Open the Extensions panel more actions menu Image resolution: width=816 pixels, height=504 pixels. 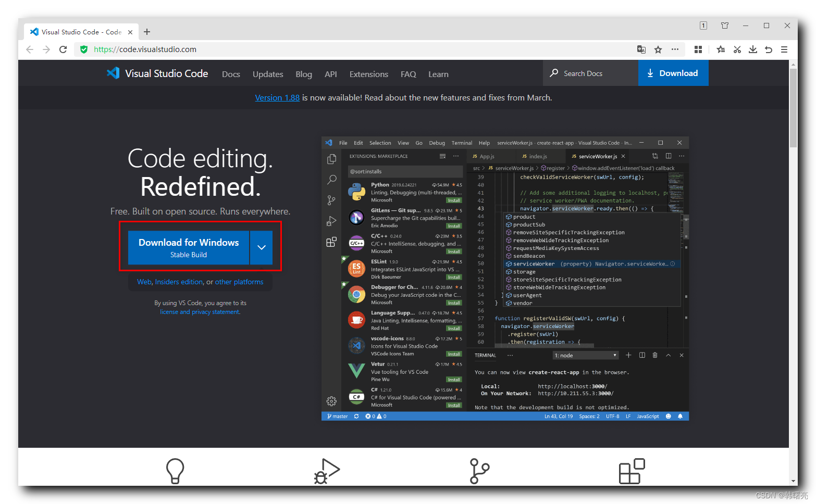click(456, 156)
